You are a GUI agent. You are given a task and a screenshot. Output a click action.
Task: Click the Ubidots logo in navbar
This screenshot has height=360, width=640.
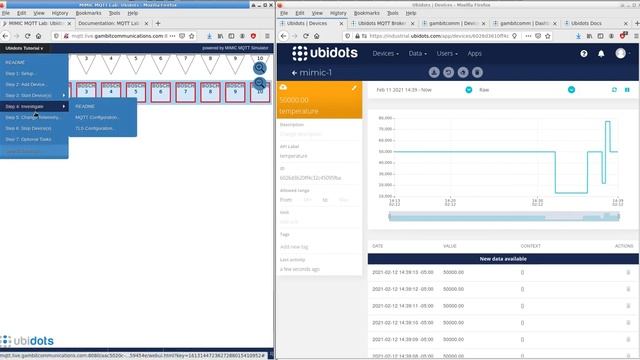point(325,53)
